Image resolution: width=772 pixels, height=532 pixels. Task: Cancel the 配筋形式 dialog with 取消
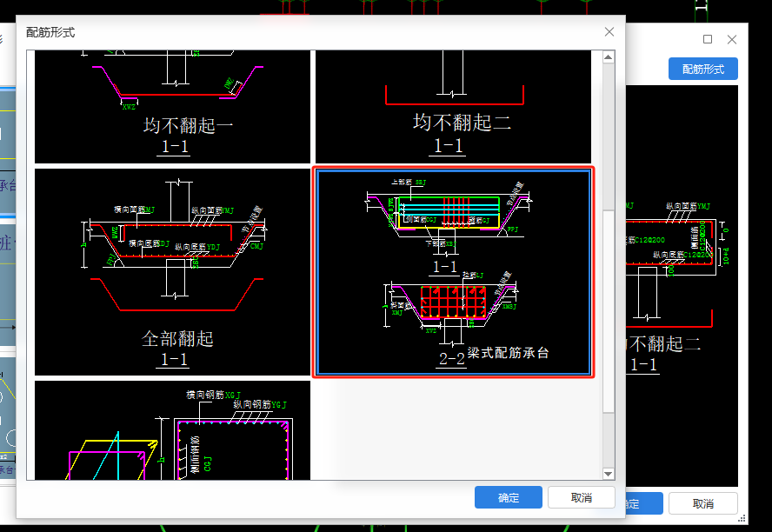581,497
